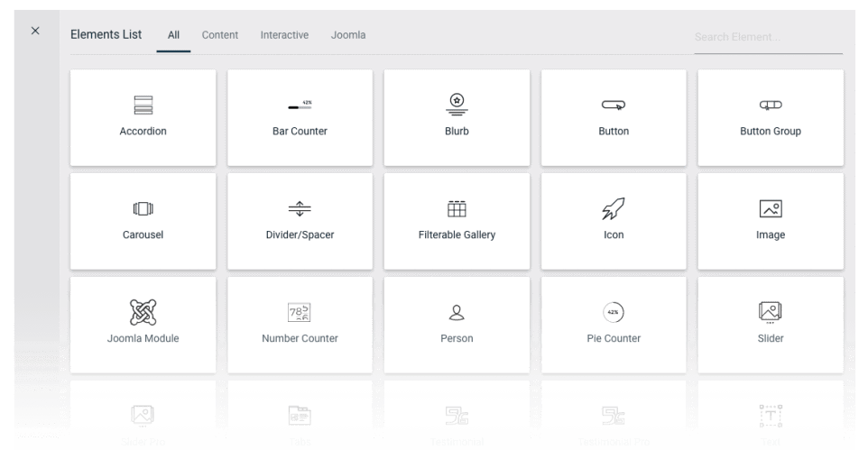Select the faded Tabs element icon

(300, 416)
